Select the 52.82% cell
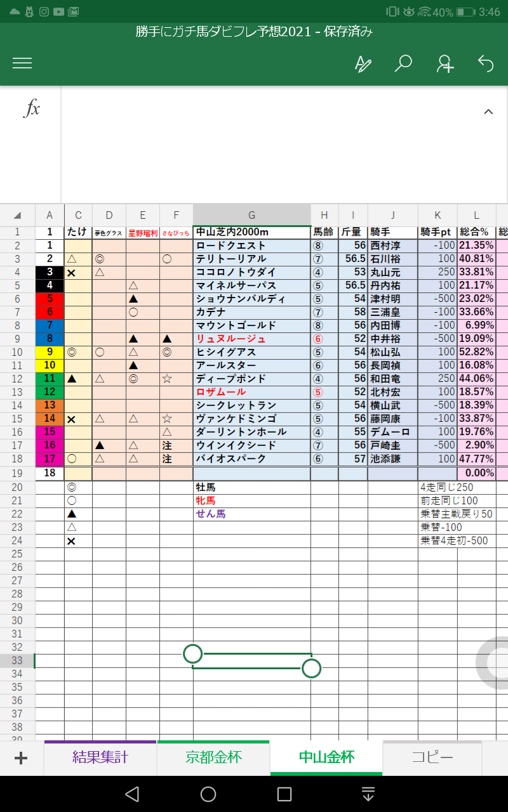Screen dimensions: 508x812 coord(476,352)
